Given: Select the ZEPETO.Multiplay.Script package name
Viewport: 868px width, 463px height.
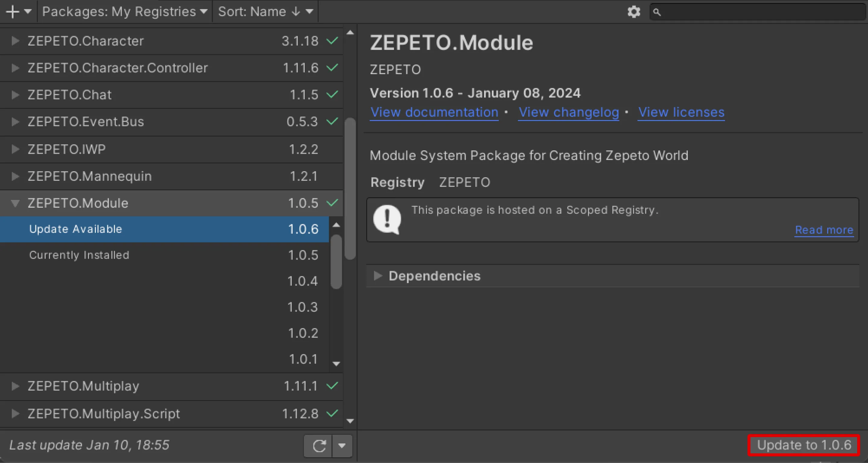Looking at the screenshot, I should click(x=104, y=414).
